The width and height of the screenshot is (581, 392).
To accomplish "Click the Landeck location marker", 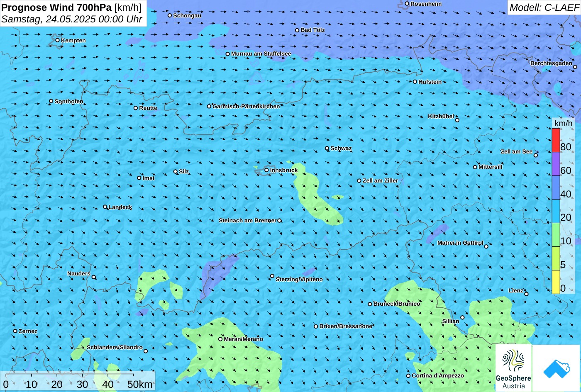I will (105, 207).
